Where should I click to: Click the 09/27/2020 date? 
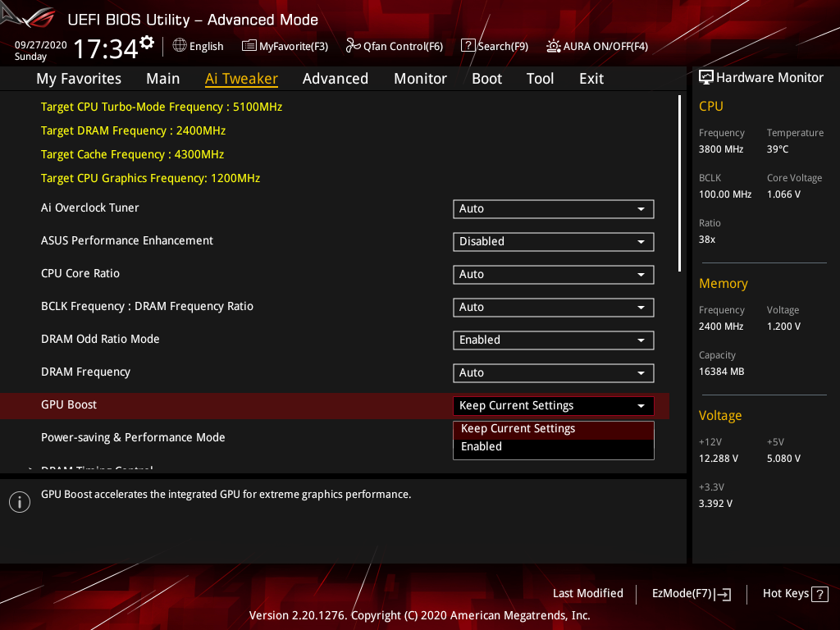coord(41,45)
